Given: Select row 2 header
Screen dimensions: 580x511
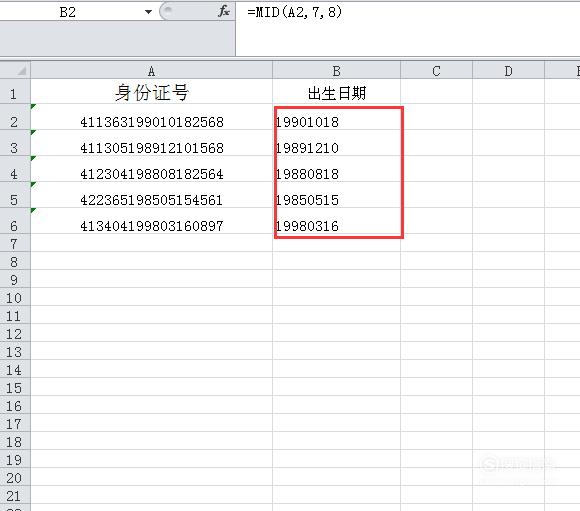Looking at the screenshot, I should (x=15, y=117).
